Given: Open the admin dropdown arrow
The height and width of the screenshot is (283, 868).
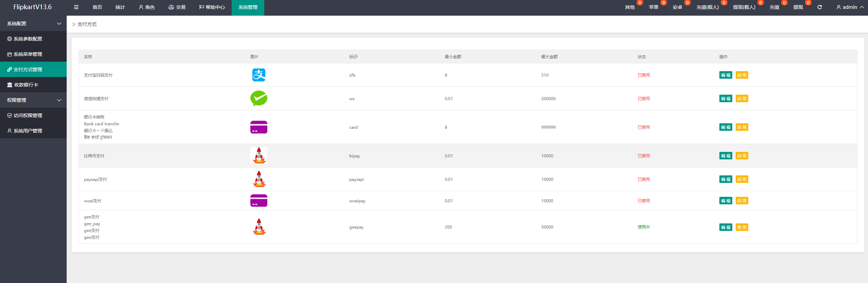Looking at the screenshot, I should [862, 7].
